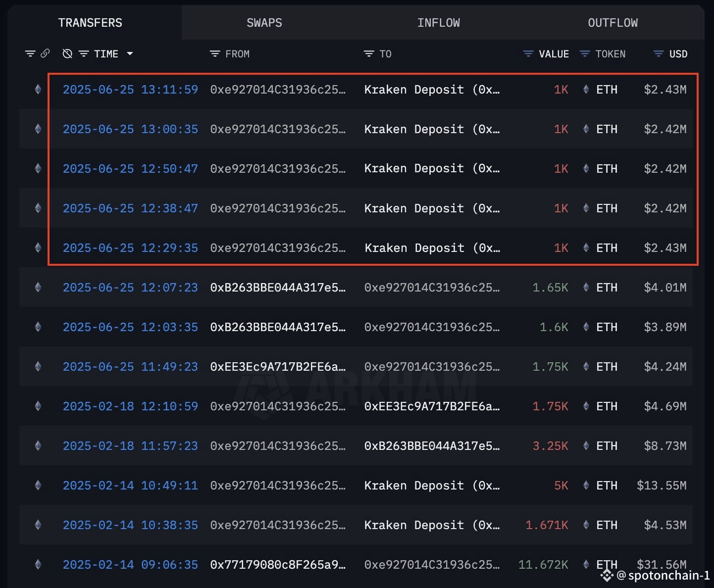Click the Ethereum chain icon for the 11:57:23 transfer

pos(38,446)
